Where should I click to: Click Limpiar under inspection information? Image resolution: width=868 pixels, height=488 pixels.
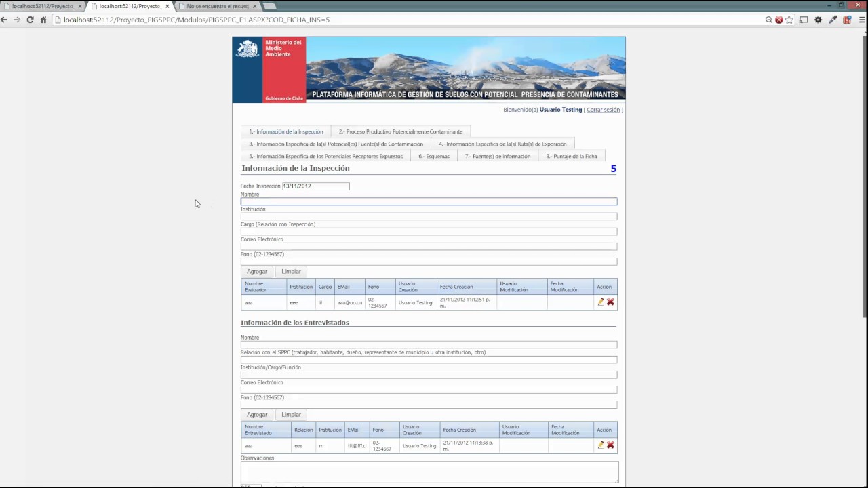[x=291, y=271]
